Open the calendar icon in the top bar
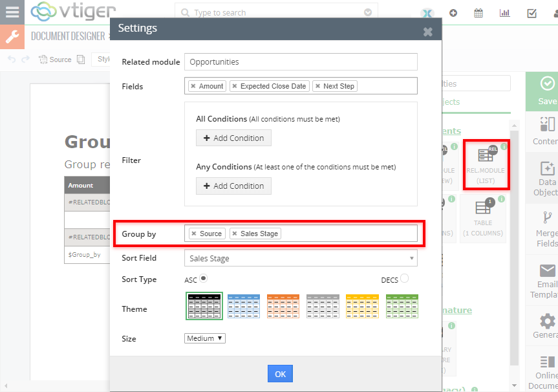Viewport: 558px width, 392px height. [x=478, y=13]
